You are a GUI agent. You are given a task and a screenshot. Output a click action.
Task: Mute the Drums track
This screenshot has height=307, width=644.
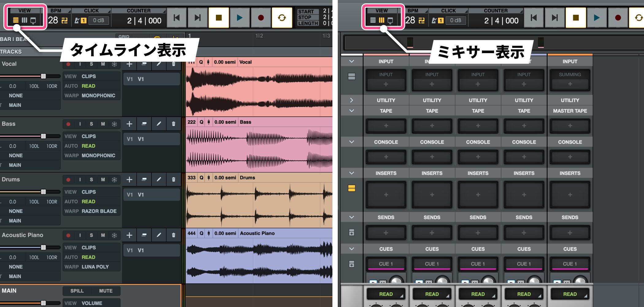point(103,180)
